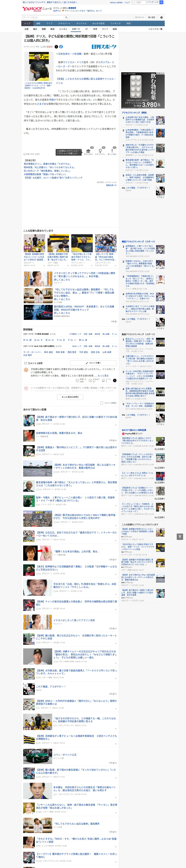Image resolution: width=186 pixels, height=868 pixels.
Task: Open the photo of Dolis answering children
Action: point(39,66)
